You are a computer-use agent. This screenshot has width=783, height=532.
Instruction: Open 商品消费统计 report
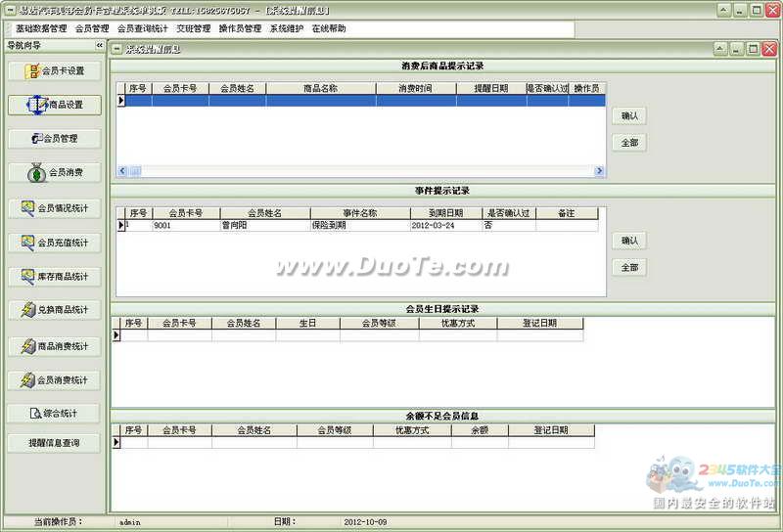[x=54, y=346]
